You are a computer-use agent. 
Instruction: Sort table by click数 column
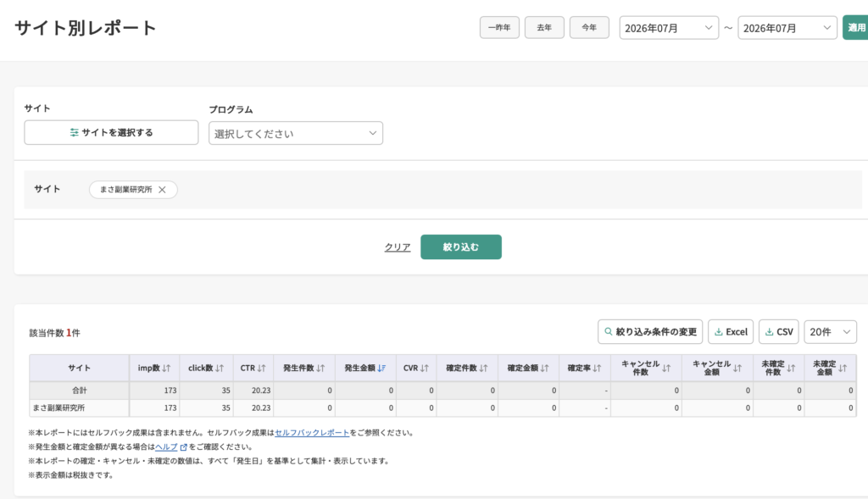pos(220,368)
